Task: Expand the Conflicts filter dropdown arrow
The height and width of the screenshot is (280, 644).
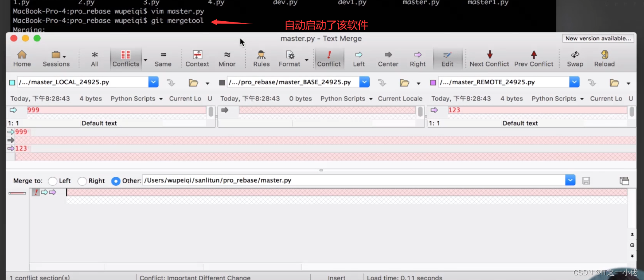Action: [x=146, y=60]
